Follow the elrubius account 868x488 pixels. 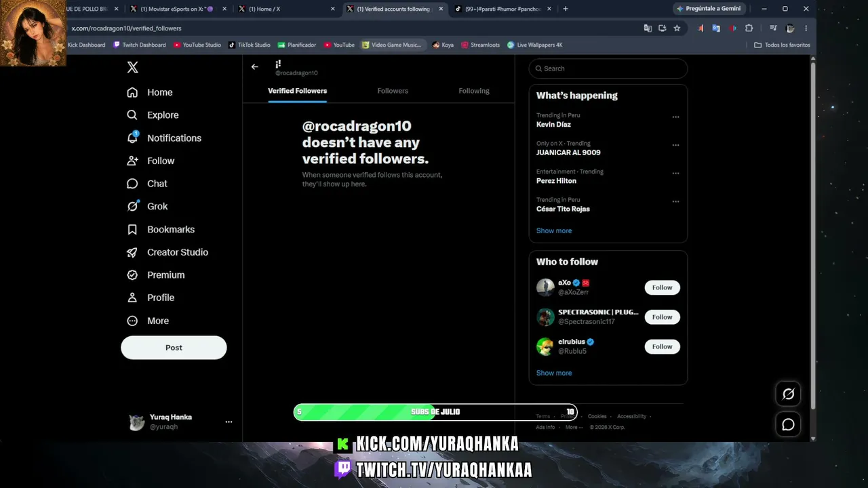click(662, 346)
